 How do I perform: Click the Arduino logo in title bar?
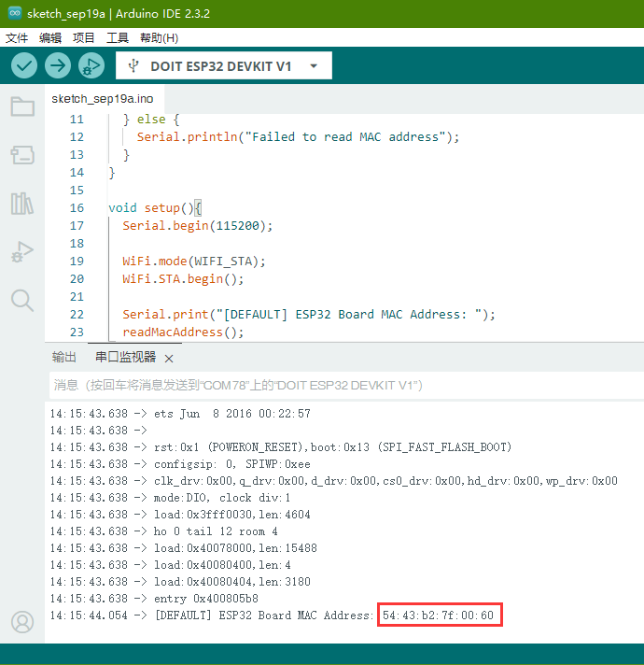click(15, 13)
